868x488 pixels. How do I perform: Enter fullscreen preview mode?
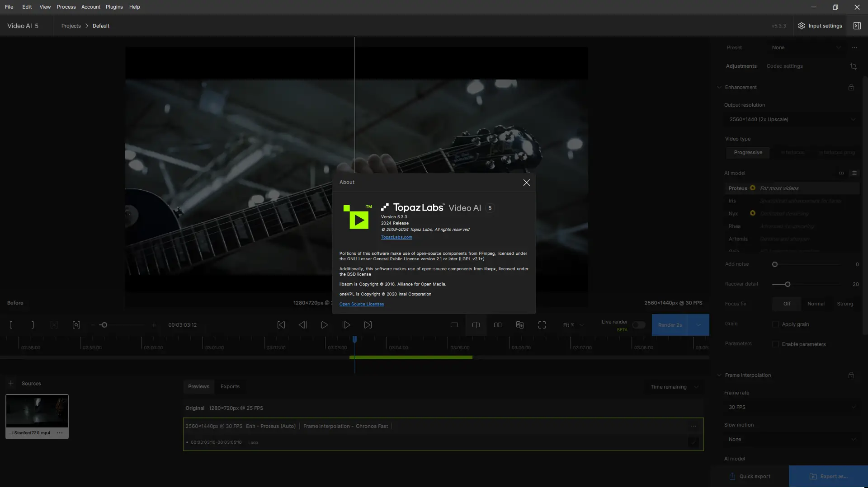542,325
